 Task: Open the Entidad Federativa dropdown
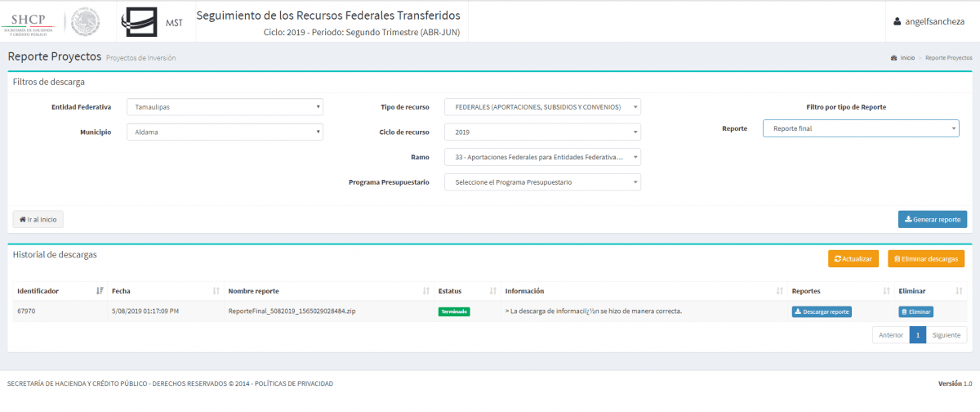[x=225, y=107]
